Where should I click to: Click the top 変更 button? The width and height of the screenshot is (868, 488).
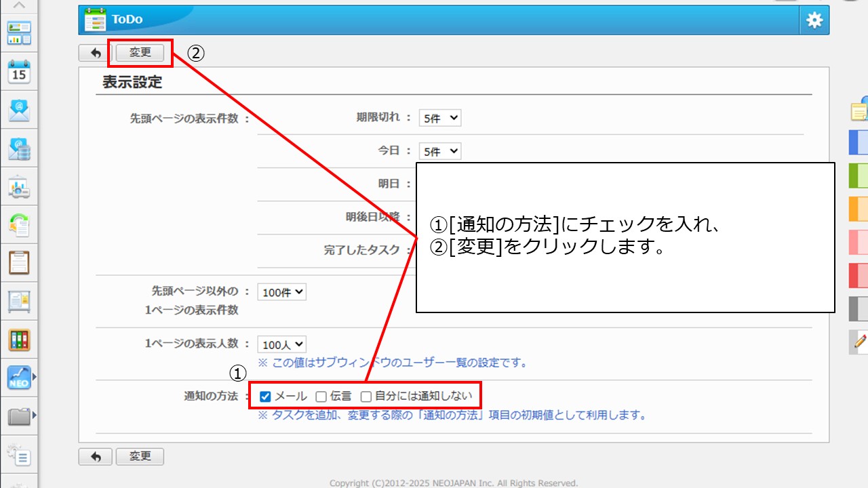pyautogui.click(x=140, y=52)
